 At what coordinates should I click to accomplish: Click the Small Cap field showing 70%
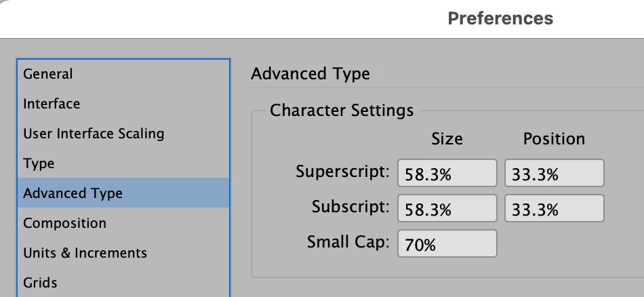pos(447,243)
